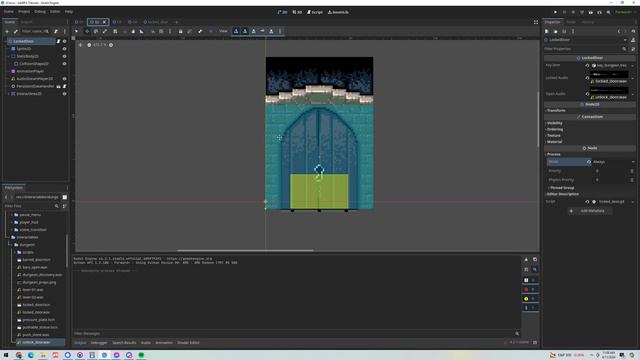The height and width of the screenshot is (360, 640).
Task: Expand the pause_menu folder
Action: tap(12, 215)
